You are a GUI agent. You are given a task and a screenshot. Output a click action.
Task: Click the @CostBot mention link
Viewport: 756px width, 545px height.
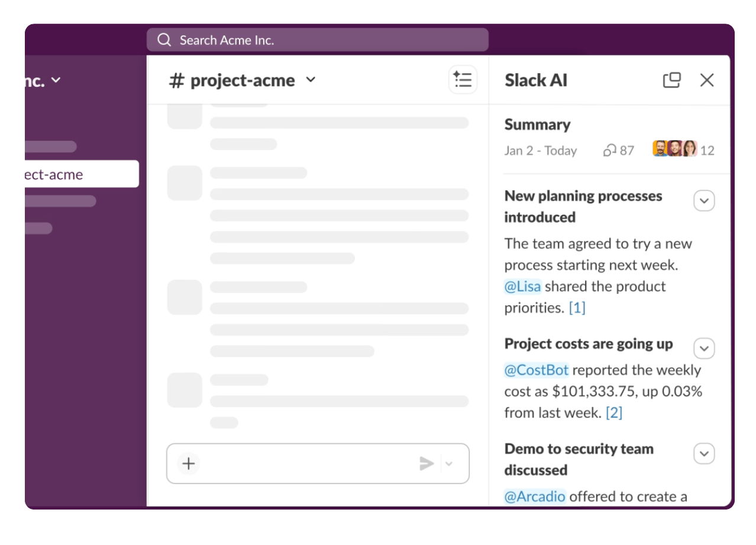pyautogui.click(x=536, y=371)
